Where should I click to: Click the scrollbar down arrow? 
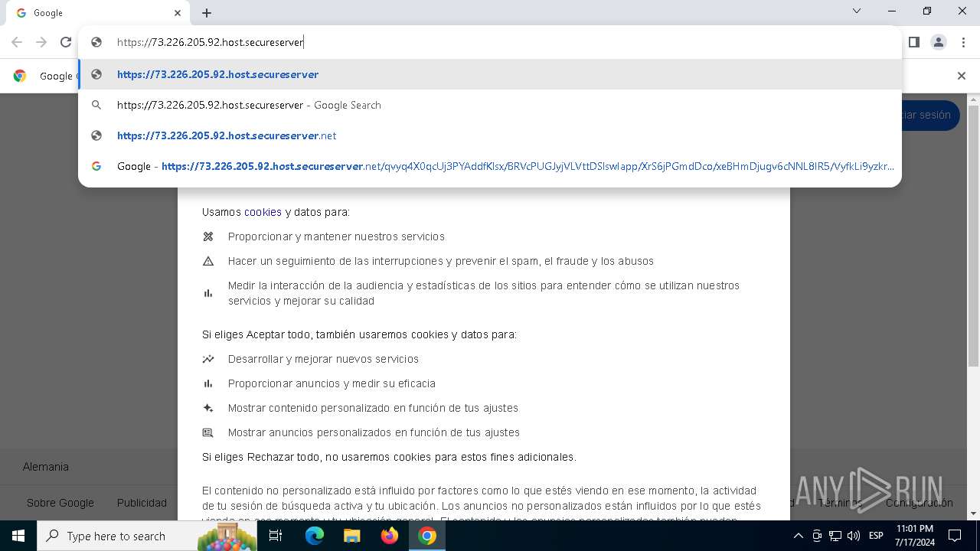pyautogui.click(x=973, y=514)
